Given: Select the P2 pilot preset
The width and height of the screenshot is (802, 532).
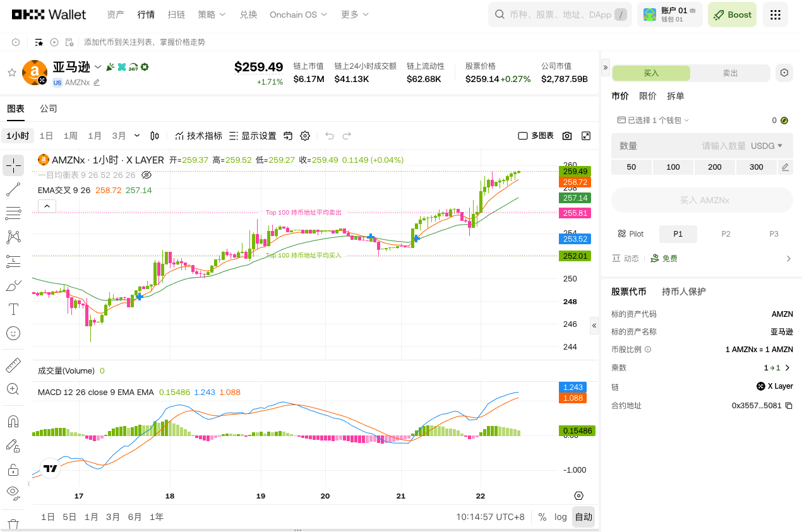Looking at the screenshot, I should pos(726,234).
